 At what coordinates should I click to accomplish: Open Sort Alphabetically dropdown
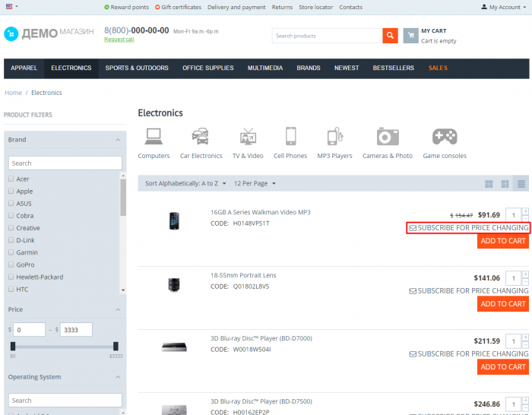pyautogui.click(x=185, y=184)
